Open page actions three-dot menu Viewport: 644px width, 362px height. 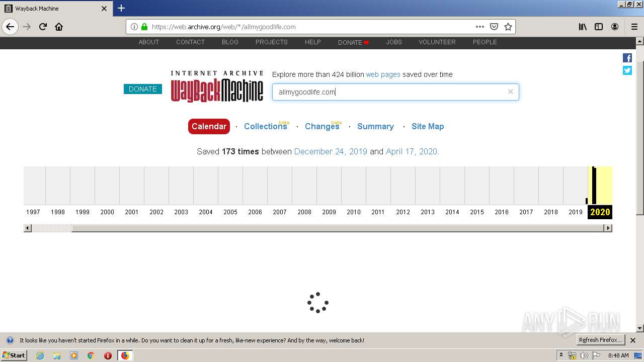point(480,27)
